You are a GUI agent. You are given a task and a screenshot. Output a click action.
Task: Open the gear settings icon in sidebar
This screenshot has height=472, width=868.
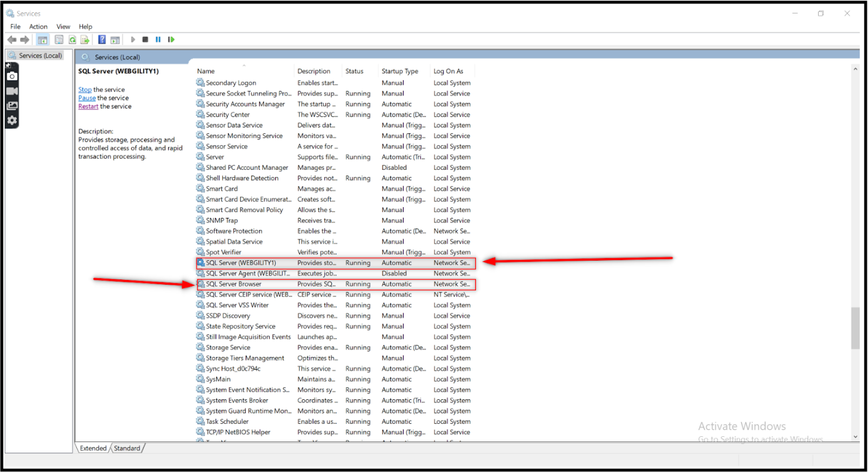click(x=12, y=120)
